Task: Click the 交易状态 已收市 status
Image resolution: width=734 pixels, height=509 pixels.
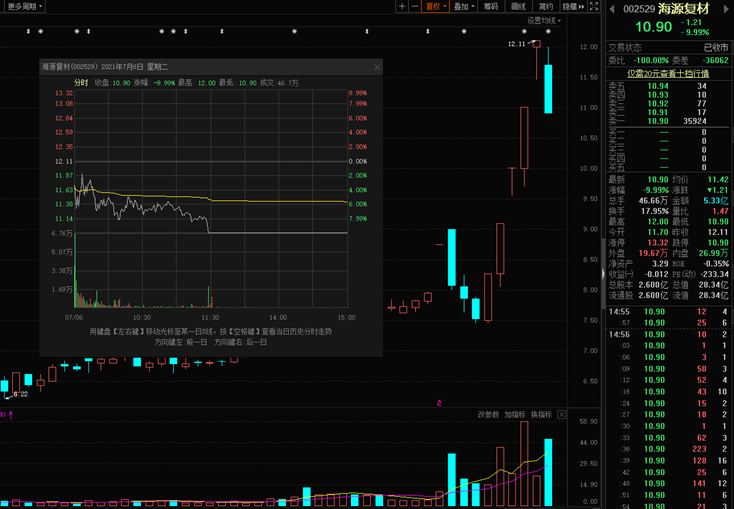Action: pyautogui.click(x=668, y=47)
